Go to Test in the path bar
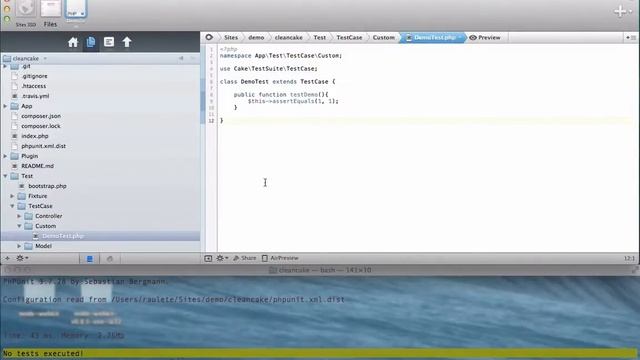The width and height of the screenshot is (640, 360). coord(320,38)
